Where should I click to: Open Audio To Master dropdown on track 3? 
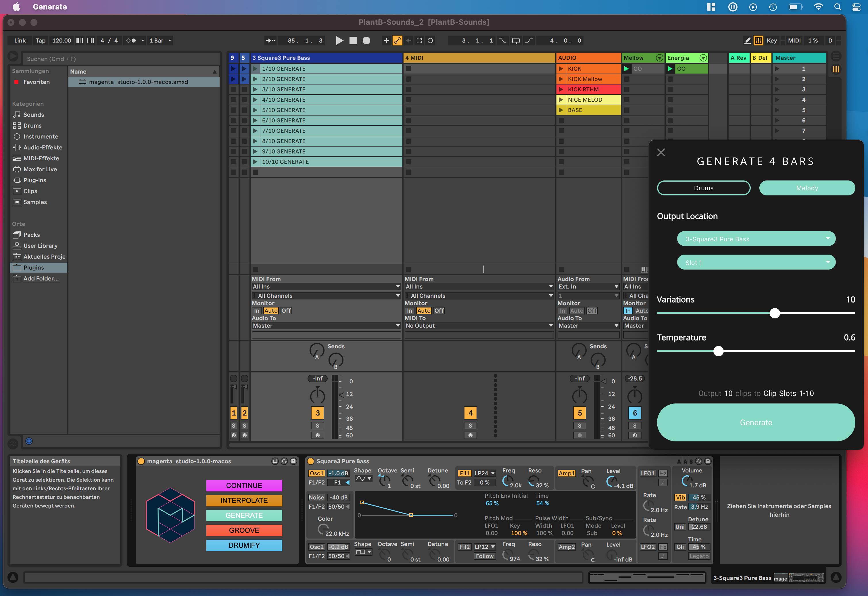pos(326,326)
